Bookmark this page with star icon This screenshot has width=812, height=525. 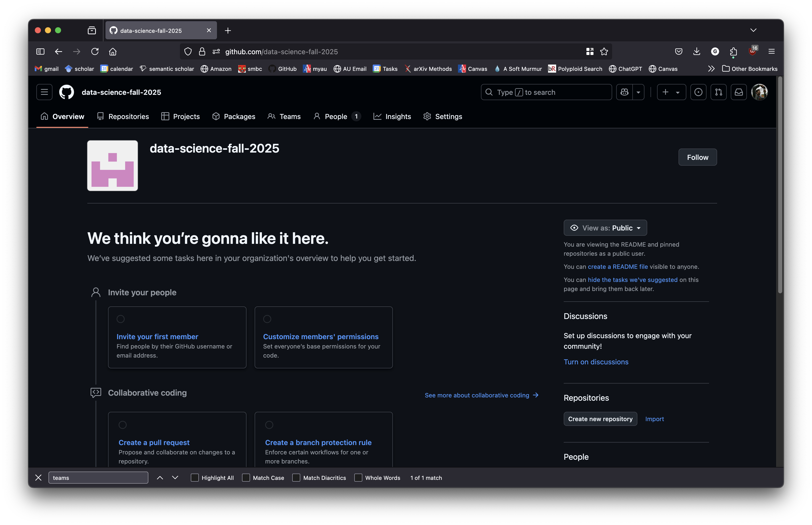tap(604, 51)
